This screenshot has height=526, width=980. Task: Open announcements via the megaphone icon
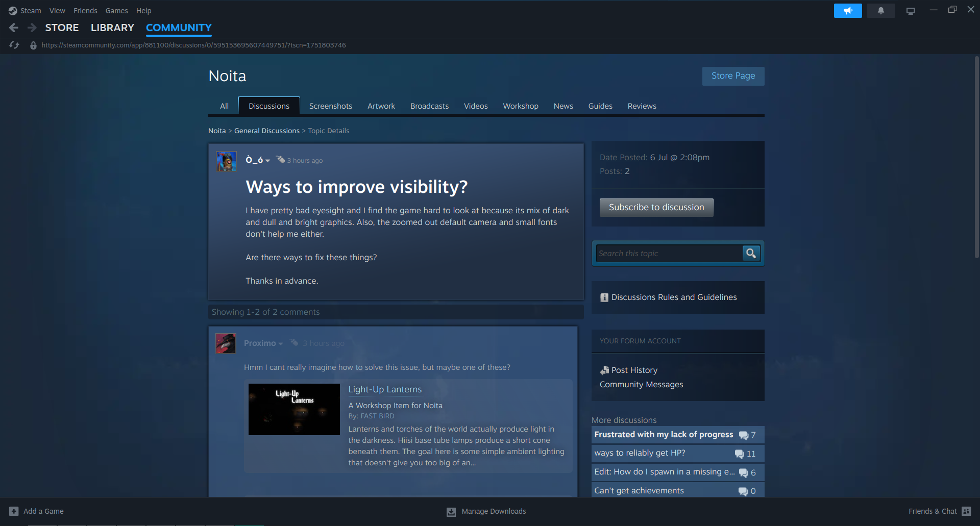pyautogui.click(x=848, y=11)
